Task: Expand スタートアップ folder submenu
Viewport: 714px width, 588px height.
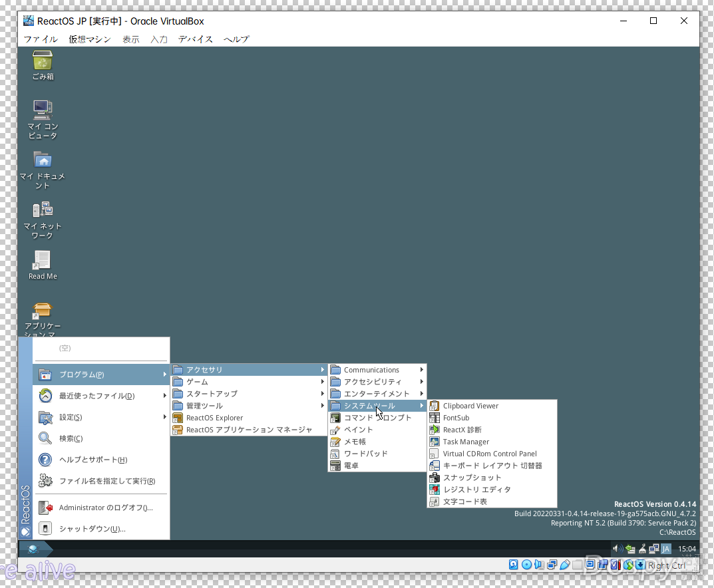Action: coord(249,394)
